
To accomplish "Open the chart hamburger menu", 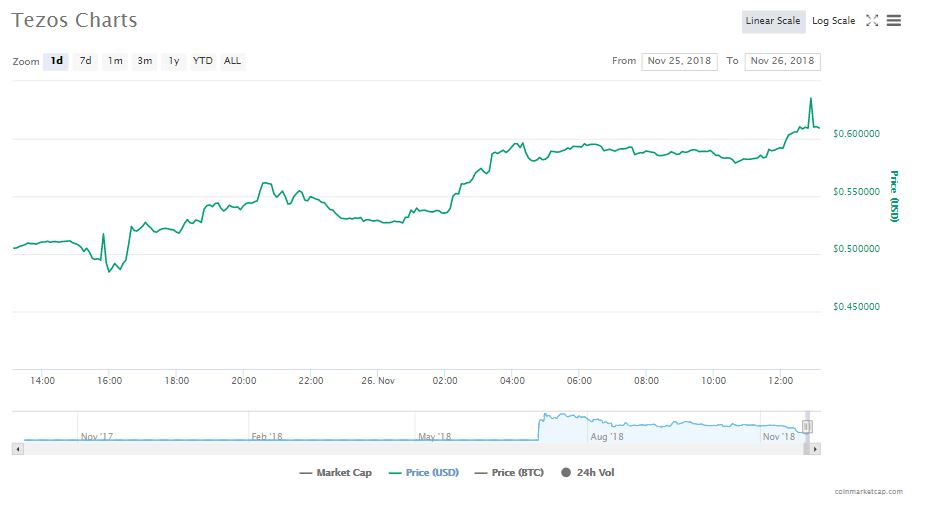I will pyautogui.click(x=894, y=20).
